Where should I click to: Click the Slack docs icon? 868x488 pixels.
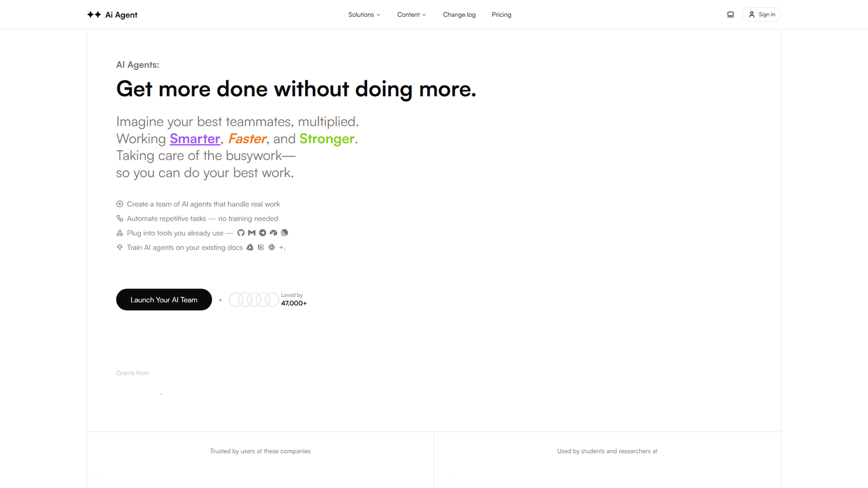pyautogui.click(x=272, y=248)
